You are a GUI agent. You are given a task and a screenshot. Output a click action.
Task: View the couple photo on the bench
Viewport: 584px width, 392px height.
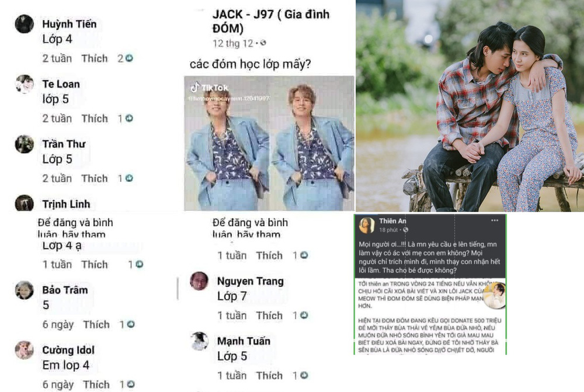tap(470, 106)
